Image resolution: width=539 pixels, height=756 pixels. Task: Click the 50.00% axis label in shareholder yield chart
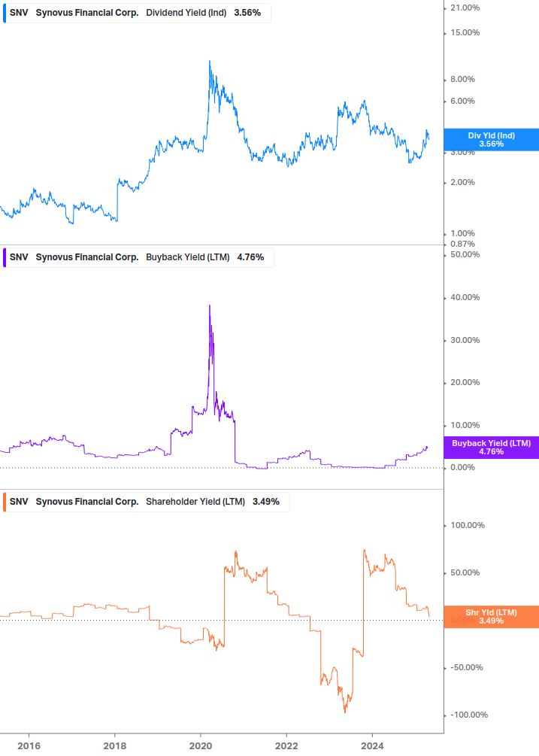[465, 572]
